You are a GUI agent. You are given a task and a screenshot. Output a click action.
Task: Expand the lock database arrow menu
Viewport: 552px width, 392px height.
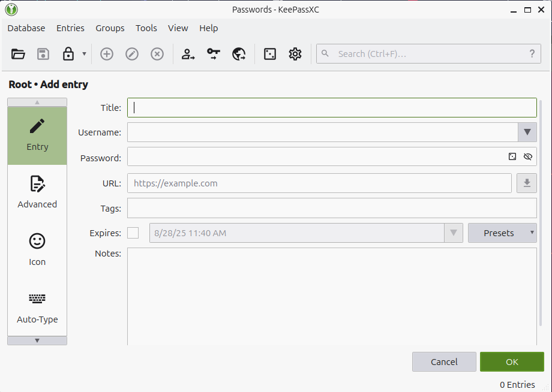pos(84,54)
